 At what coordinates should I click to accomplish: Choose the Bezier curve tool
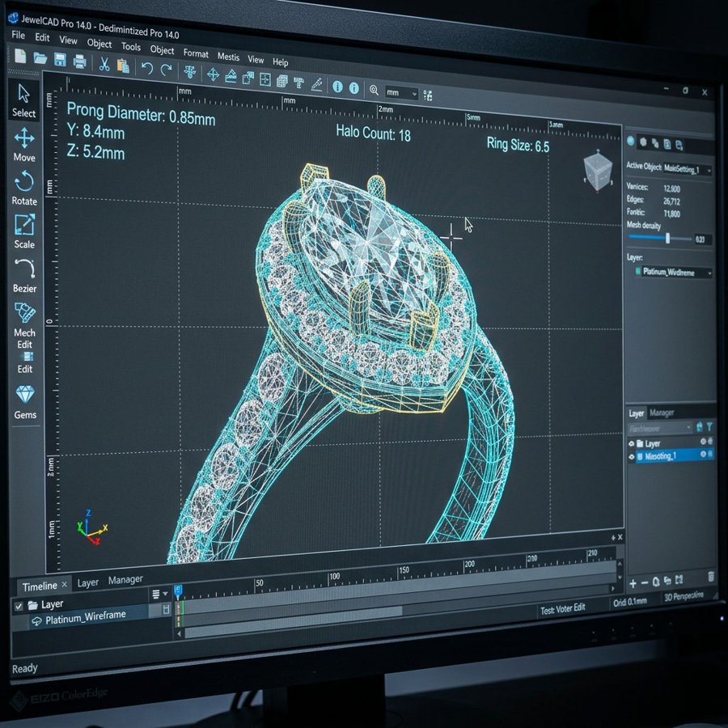[x=24, y=275]
